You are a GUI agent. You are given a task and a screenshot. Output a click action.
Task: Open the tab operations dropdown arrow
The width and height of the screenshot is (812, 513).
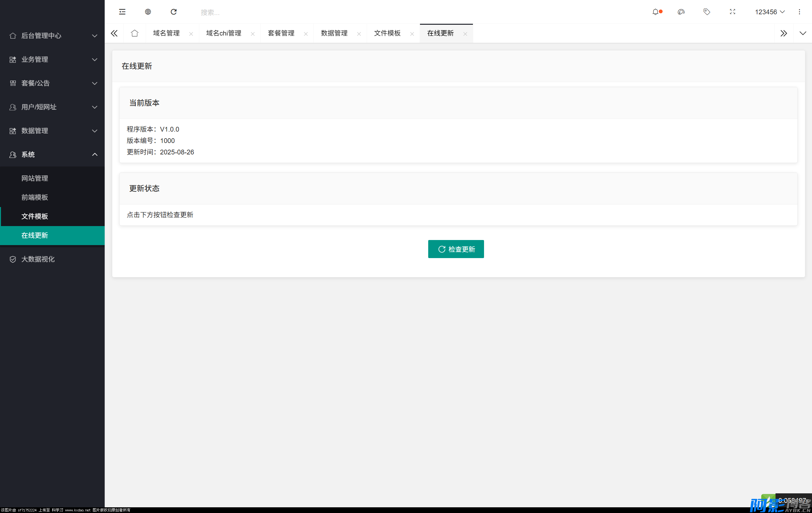pyautogui.click(x=802, y=33)
